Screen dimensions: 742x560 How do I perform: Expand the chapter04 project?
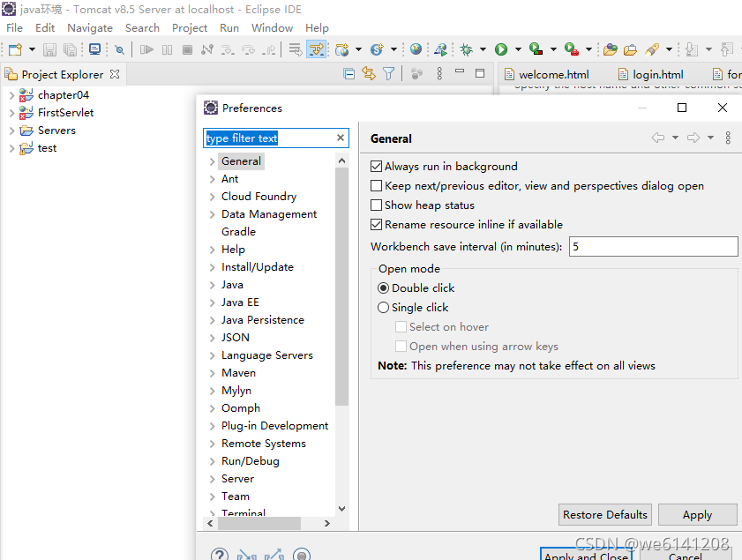pos(11,95)
